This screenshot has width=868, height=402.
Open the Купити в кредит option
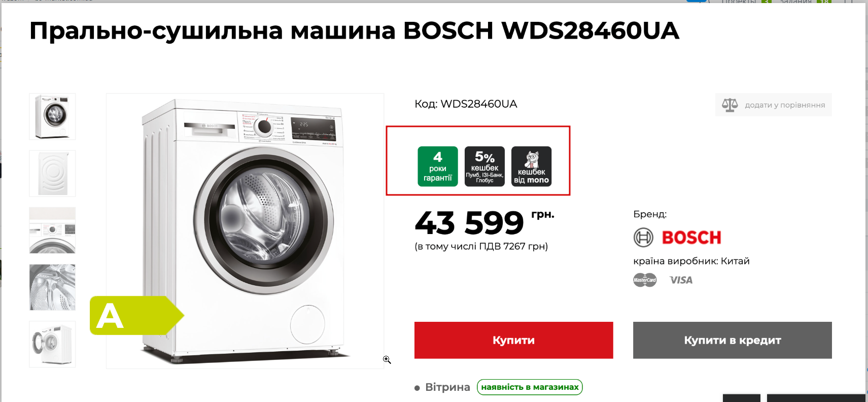(732, 340)
